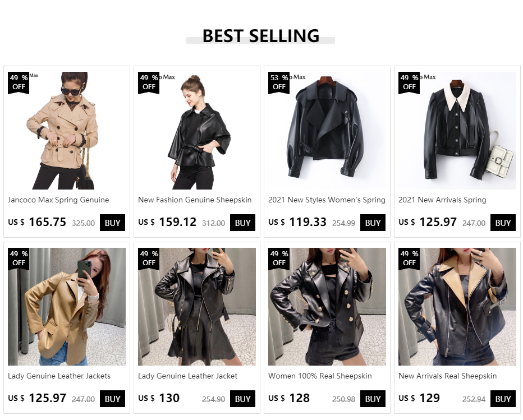Image resolution: width=523 pixels, height=420 pixels.
Task: Click BUY for New Fashion Genuine Sheepskin jacket
Action: tap(242, 223)
